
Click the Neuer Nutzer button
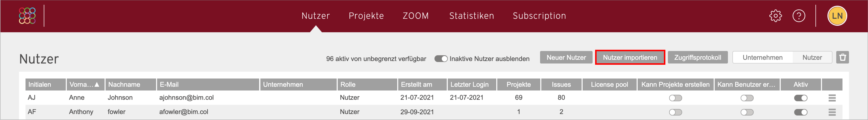(566, 57)
